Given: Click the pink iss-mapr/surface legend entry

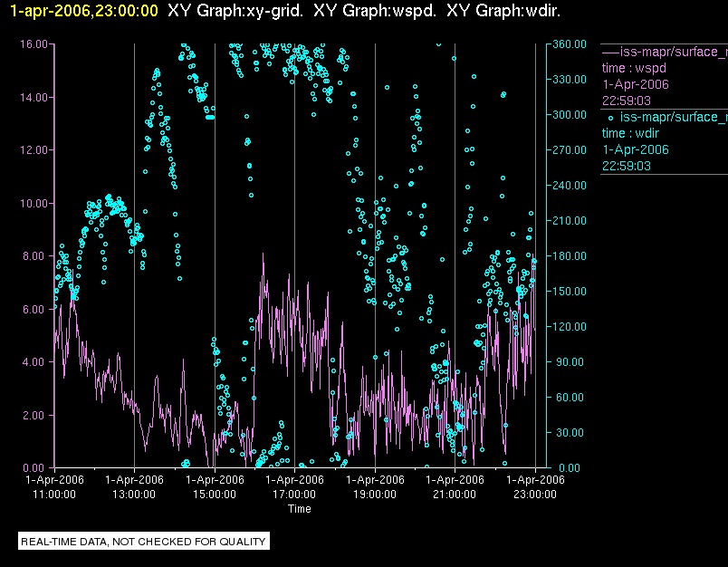Looking at the screenshot, I should (x=665, y=52).
